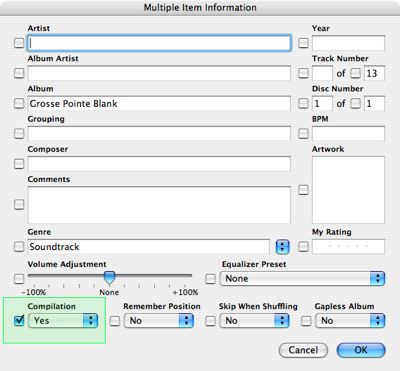Open the Genre dropdown arrow button

point(282,247)
